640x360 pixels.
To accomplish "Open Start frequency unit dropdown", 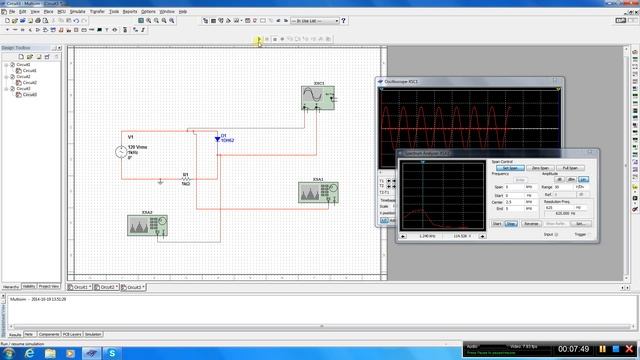I will (530, 196).
